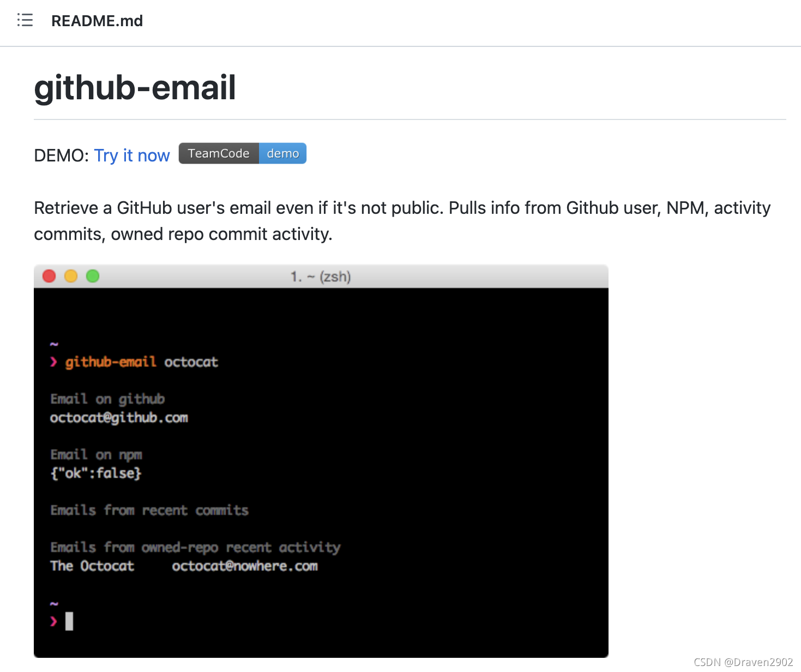The image size is (801, 672).
Task: Click the green terminal zoom dot
Action: tap(93, 276)
